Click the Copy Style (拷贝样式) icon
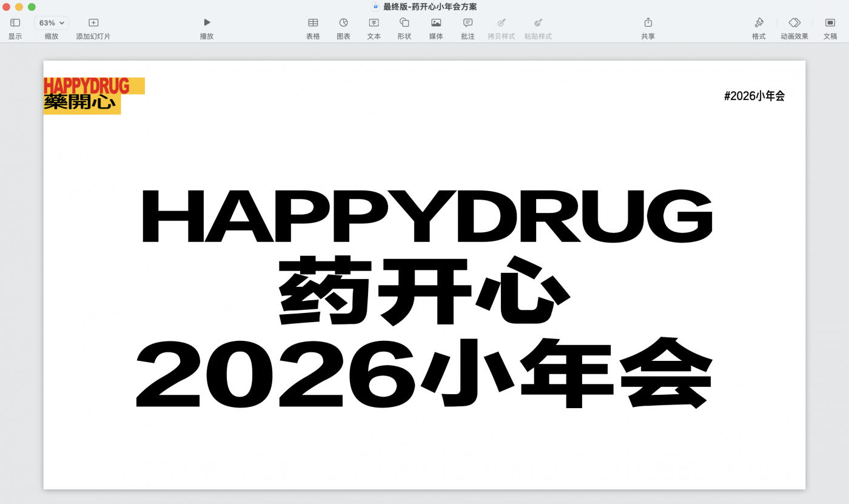This screenshot has height=504, width=849. tap(502, 23)
